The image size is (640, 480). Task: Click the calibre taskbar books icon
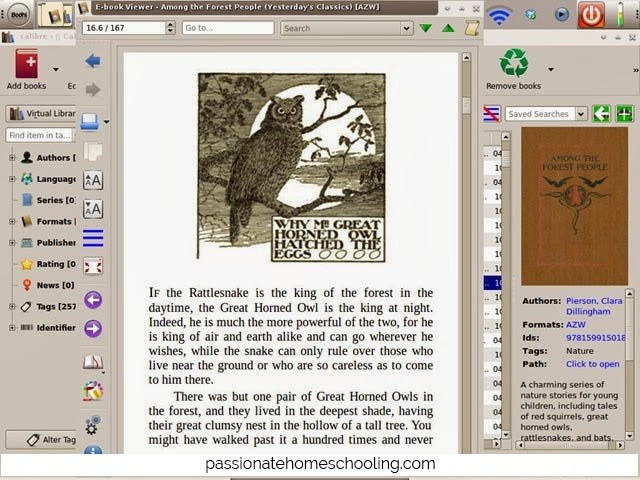pos(55,14)
